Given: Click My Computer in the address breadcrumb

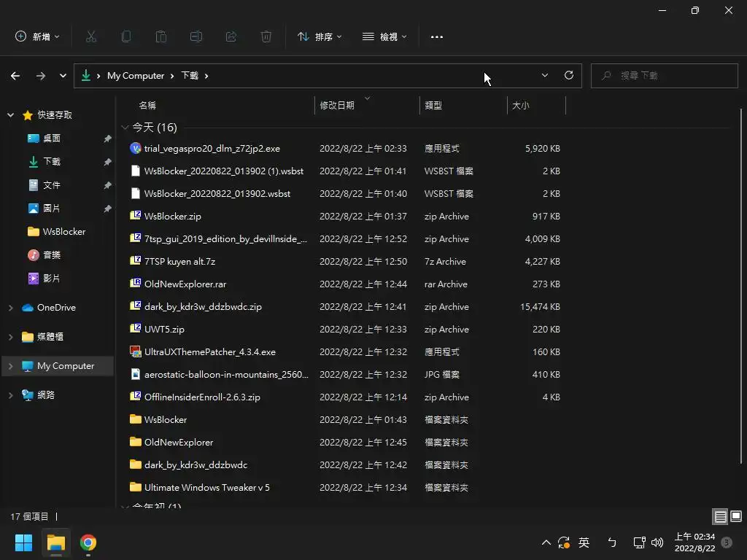Looking at the screenshot, I should click(x=136, y=76).
